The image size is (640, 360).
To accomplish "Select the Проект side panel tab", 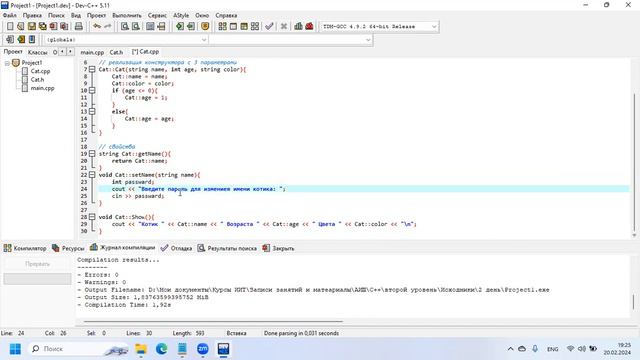I will pos(13,52).
